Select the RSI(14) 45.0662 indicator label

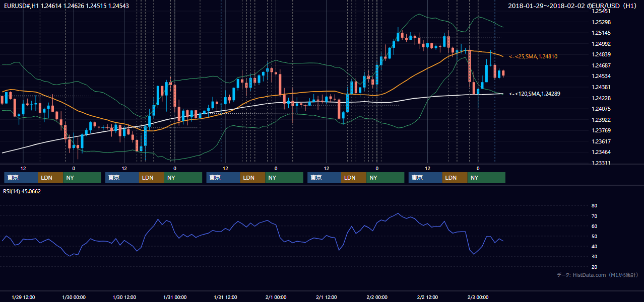click(x=22, y=191)
